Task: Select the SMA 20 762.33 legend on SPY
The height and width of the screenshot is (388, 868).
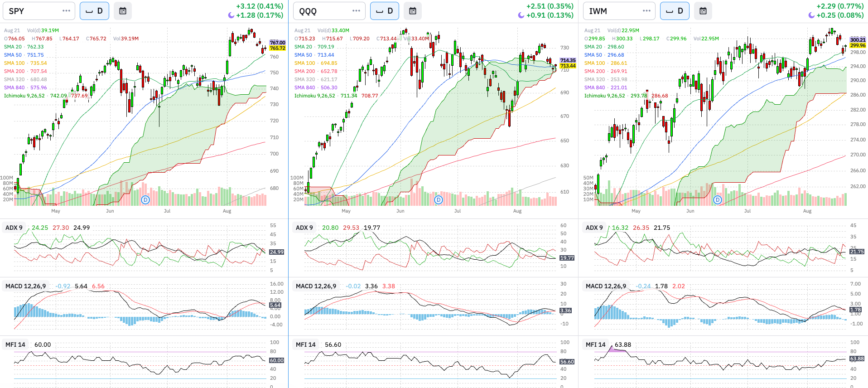Action: (24, 47)
